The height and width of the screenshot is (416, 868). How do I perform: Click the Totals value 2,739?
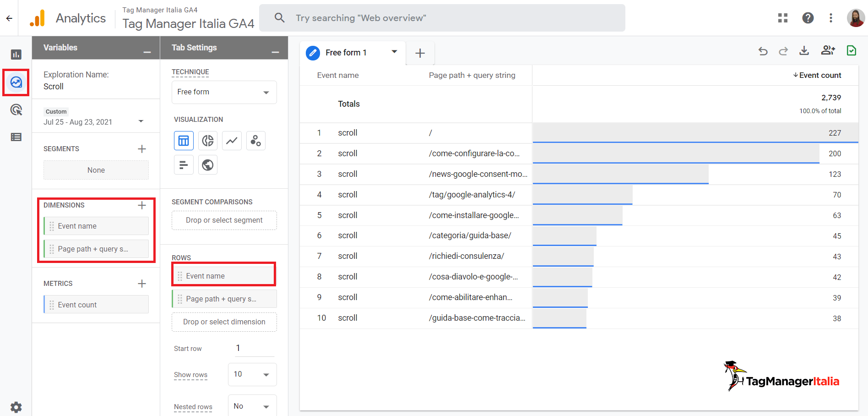tap(831, 98)
